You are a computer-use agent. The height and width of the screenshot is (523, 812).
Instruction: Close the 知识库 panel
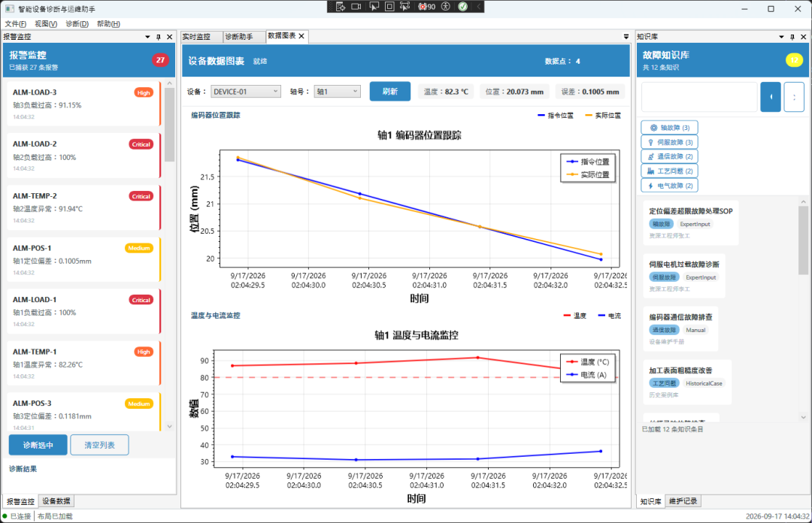[804, 37]
